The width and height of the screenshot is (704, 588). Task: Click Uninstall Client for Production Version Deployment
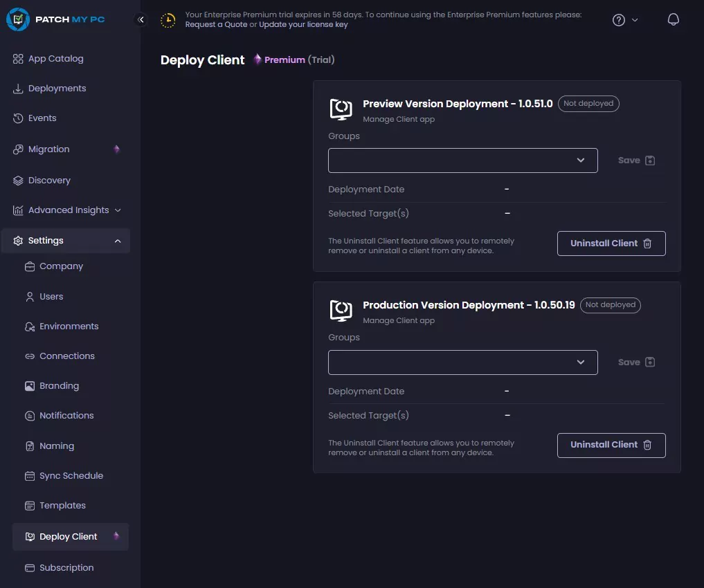(611, 445)
